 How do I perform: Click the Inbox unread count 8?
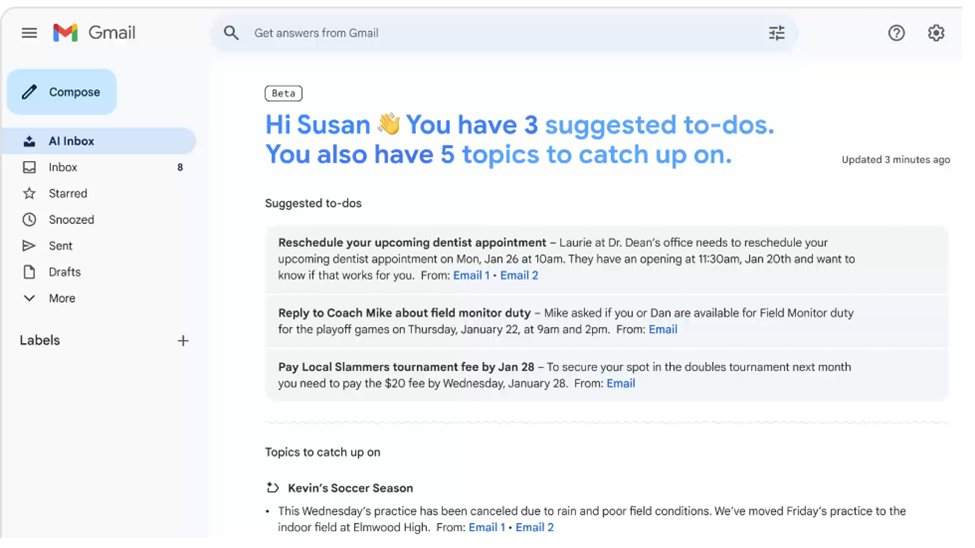[x=180, y=167]
